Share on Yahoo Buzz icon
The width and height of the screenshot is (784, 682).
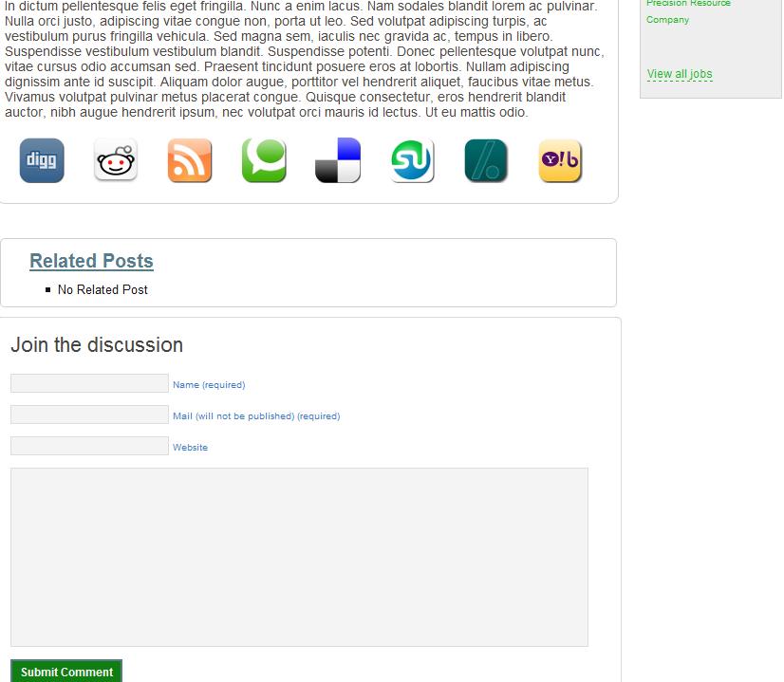[x=560, y=160]
